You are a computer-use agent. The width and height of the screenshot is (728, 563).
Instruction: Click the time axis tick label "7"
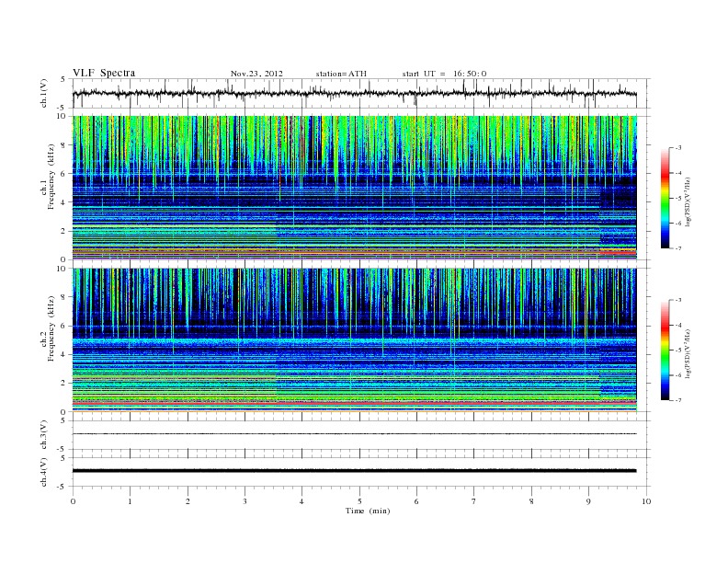(x=474, y=501)
